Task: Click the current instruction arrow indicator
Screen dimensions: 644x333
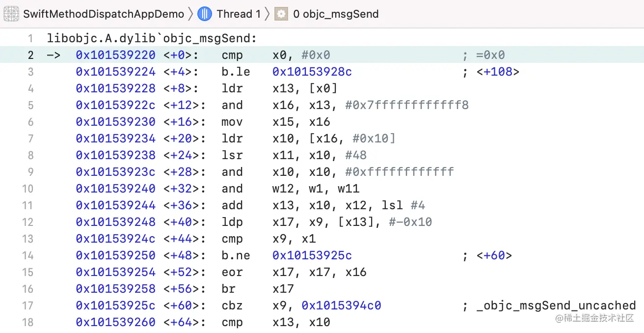Action: tap(54, 55)
